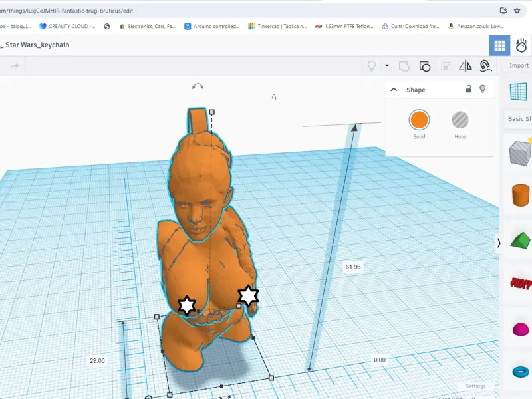Select the Hole striped swatch
This screenshot has width=532, height=399.
coord(460,120)
